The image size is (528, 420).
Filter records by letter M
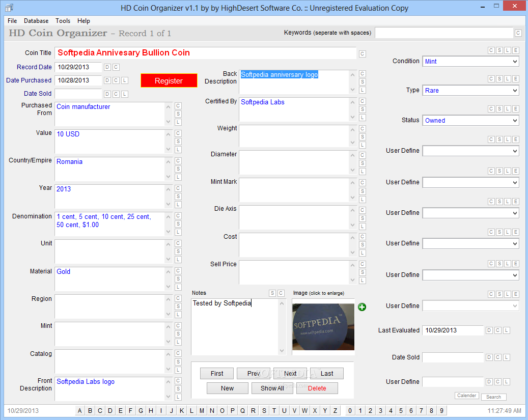click(202, 410)
